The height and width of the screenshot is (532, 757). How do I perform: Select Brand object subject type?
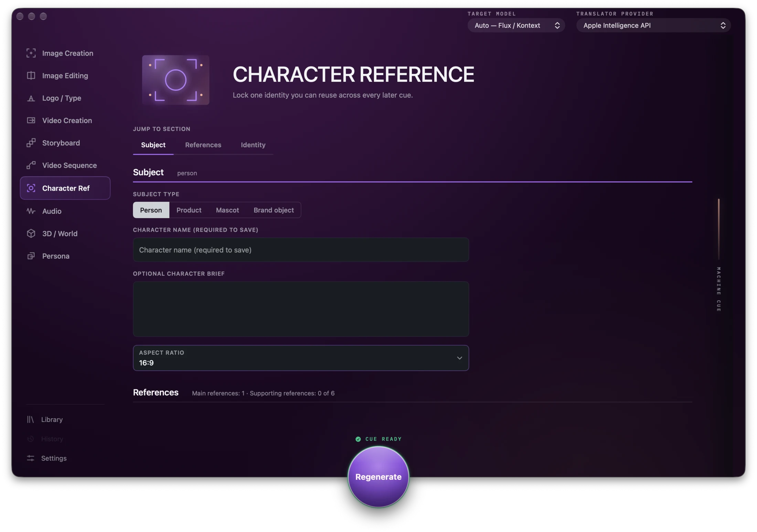point(274,210)
